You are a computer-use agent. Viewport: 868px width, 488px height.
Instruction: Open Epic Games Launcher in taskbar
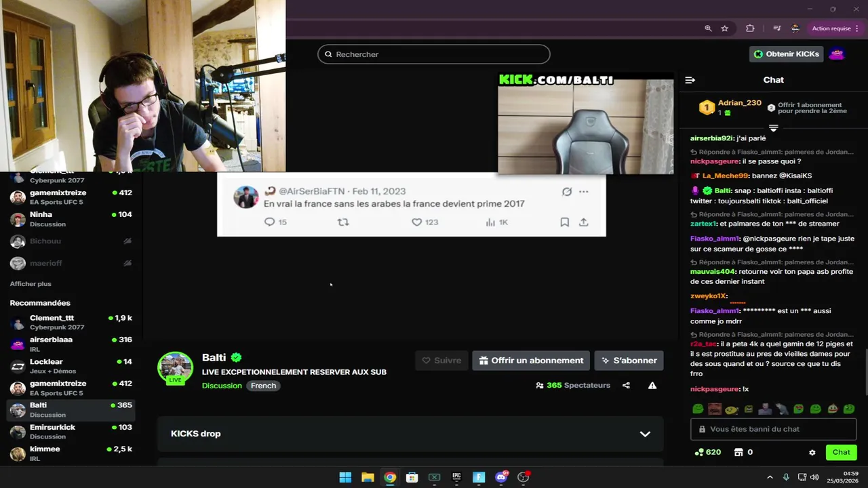pos(456,477)
